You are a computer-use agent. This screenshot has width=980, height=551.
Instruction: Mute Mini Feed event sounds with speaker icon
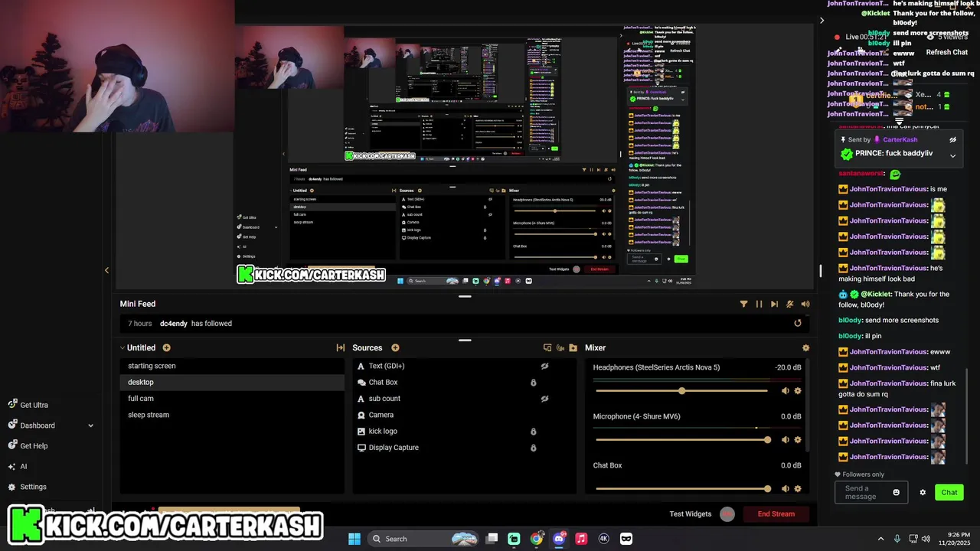[805, 304]
